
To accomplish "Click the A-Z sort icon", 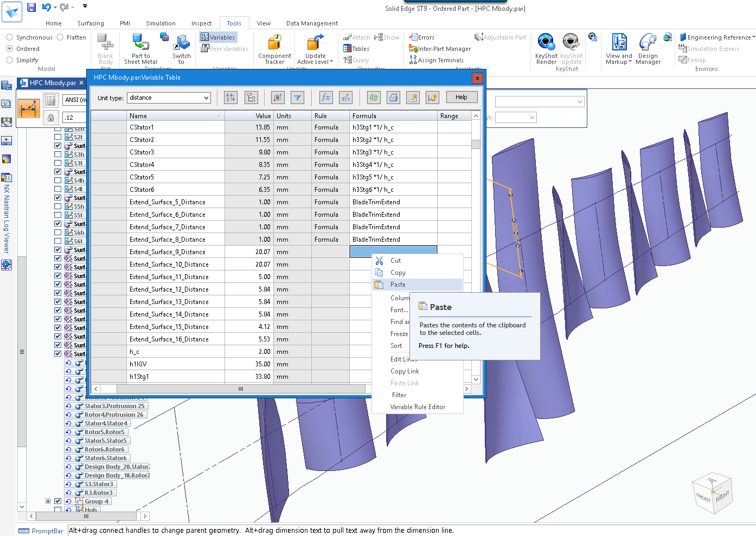I will [230, 98].
